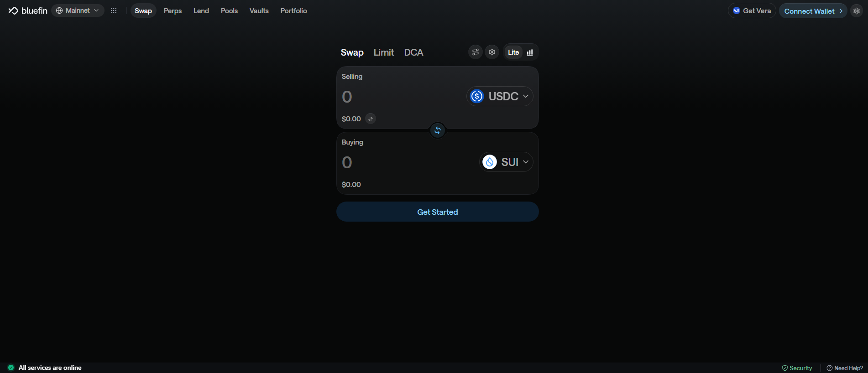The width and height of the screenshot is (868, 373).
Task: Go to the Swap nav tab
Action: [143, 10]
